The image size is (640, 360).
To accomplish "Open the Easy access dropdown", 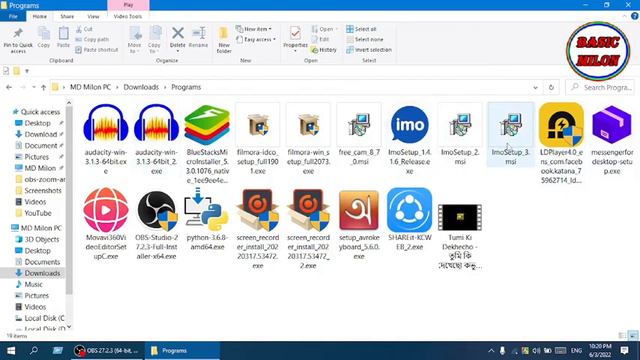I will (256, 39).
